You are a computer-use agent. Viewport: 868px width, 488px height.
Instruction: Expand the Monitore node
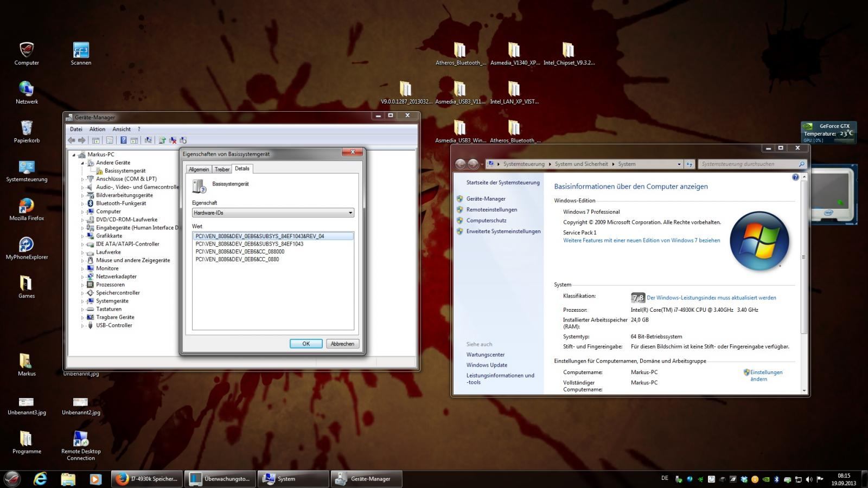83,268
